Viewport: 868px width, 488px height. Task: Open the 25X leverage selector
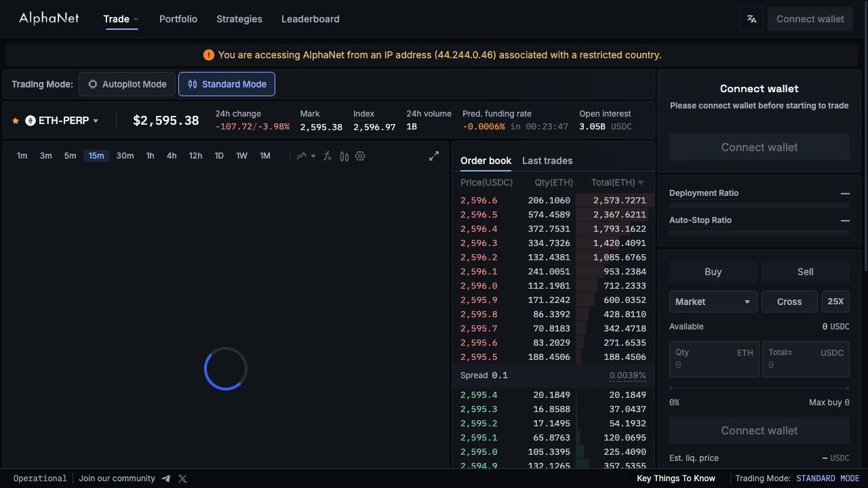point(835,302)
